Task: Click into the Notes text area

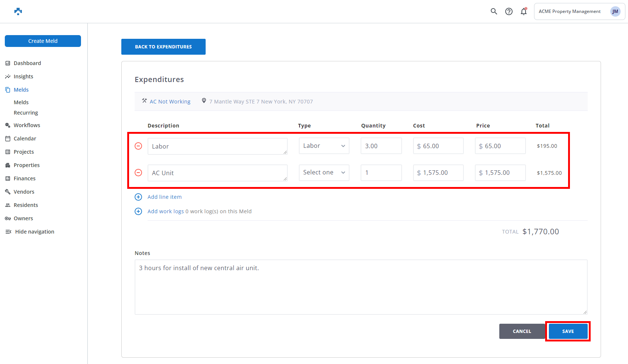Action: click(x=361, y=287)
